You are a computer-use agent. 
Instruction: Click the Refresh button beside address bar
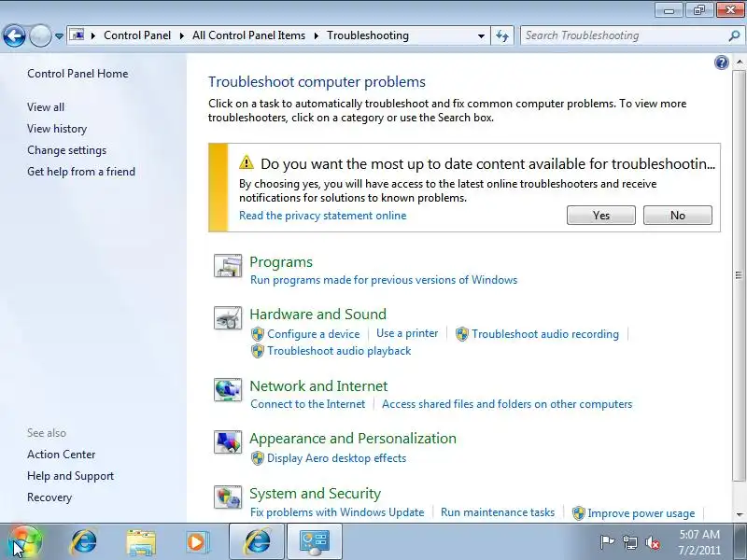[x=502, y=35]
